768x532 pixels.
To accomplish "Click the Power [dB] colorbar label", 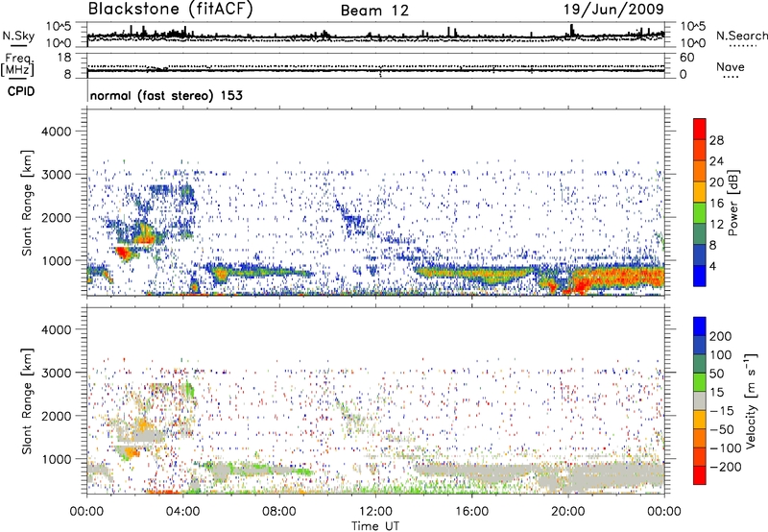I will [x=732, y=203].
